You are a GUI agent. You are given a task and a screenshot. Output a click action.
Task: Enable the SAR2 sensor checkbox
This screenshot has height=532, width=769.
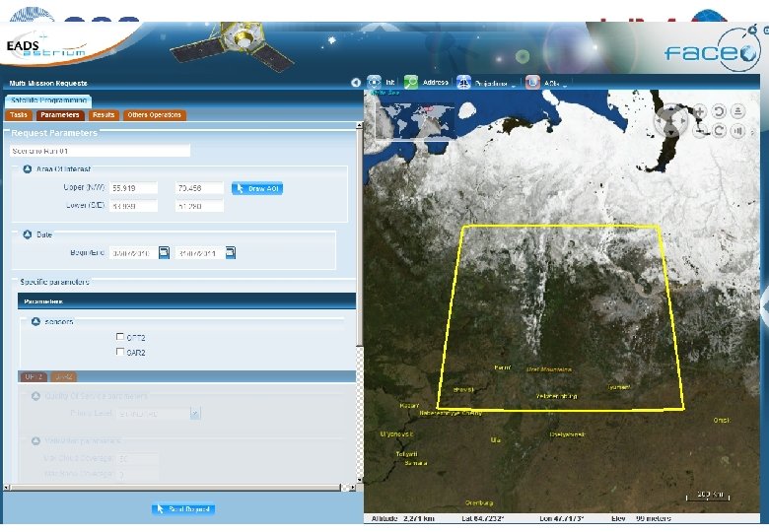click(119, 352)
